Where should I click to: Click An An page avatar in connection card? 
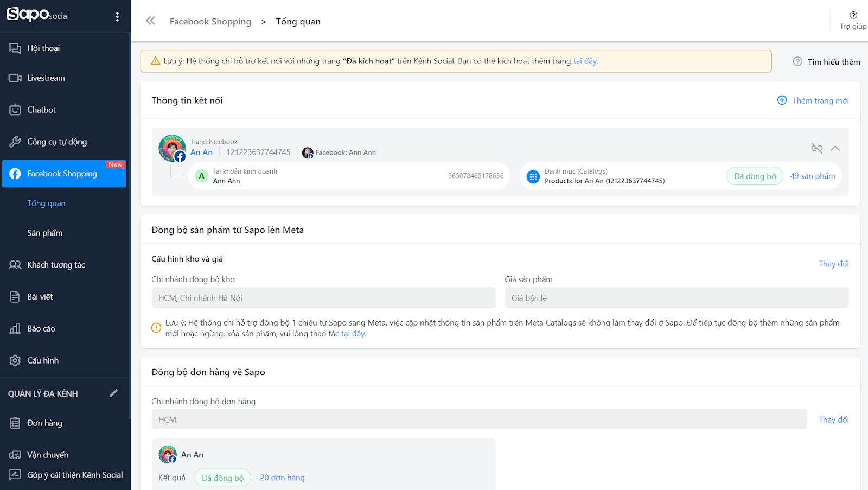(x=172, y=148)
